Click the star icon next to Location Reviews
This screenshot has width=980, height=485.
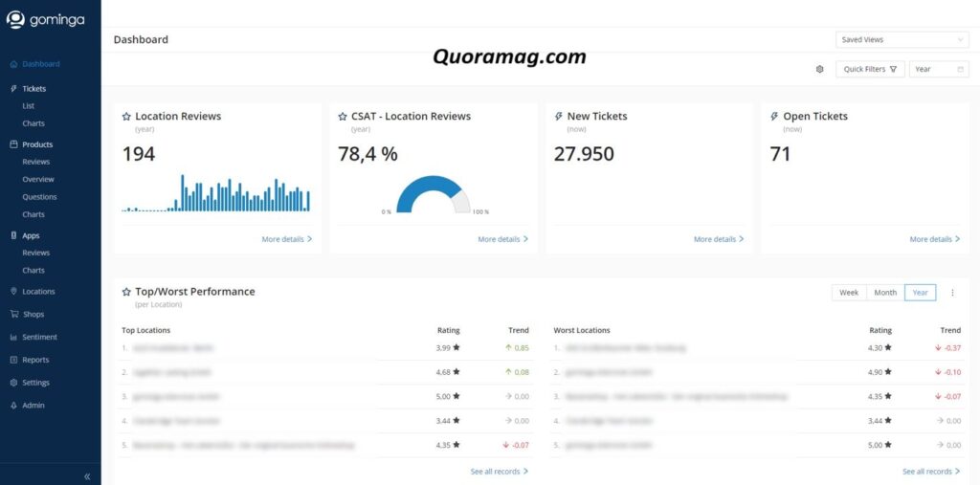[x=126, y=117]
